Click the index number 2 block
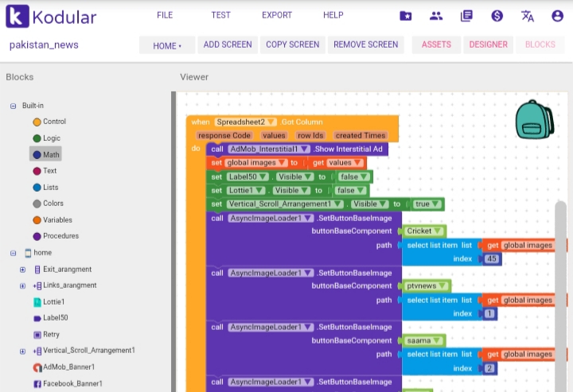The width and height of the screenshot is (573, 392). click(489, 368)
